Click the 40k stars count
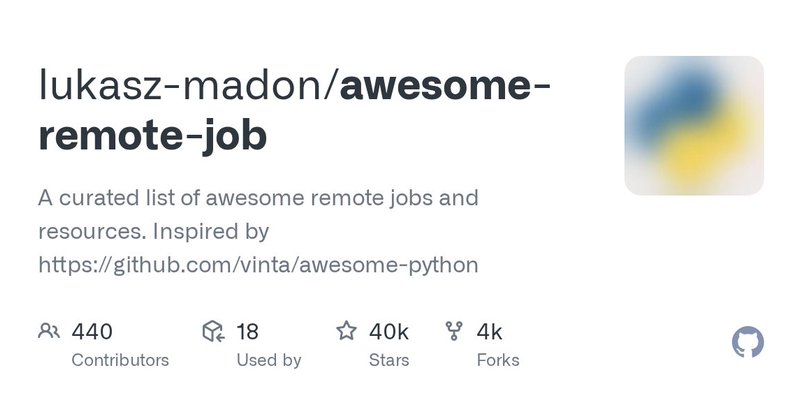The width and height of the screenshot is (800, 419). point(389,332)
